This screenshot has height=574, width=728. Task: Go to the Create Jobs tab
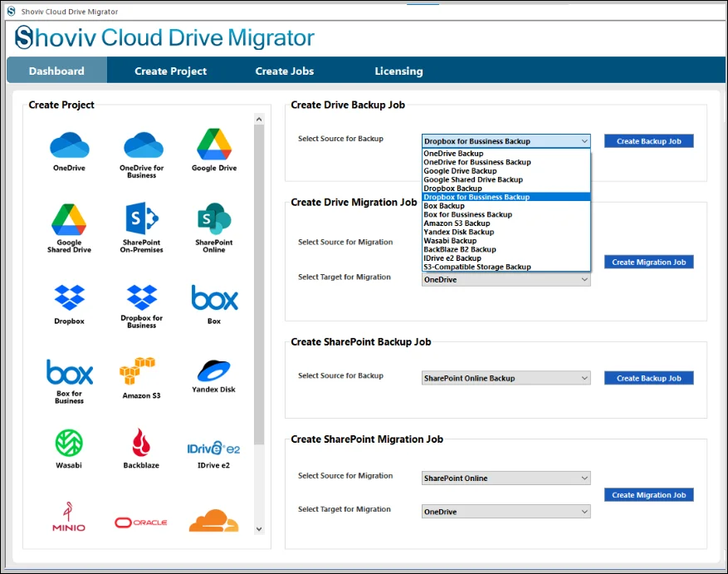point(285,71)
